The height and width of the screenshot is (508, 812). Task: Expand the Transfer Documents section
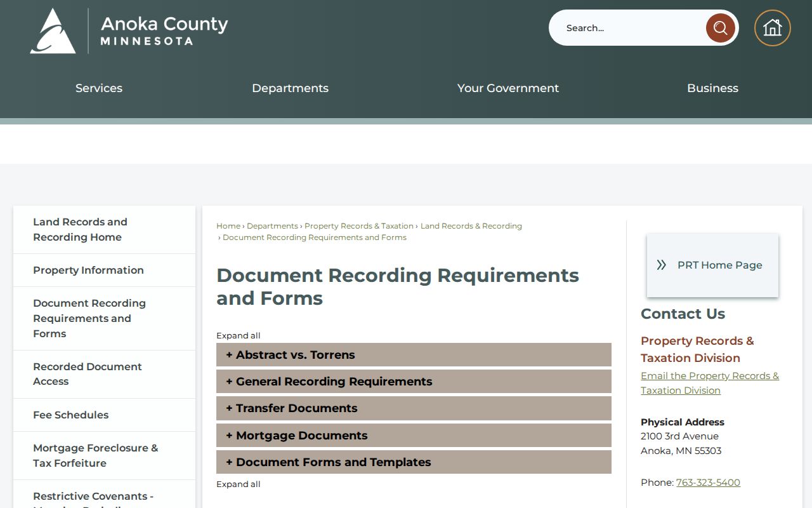click(x=414, y=408)
